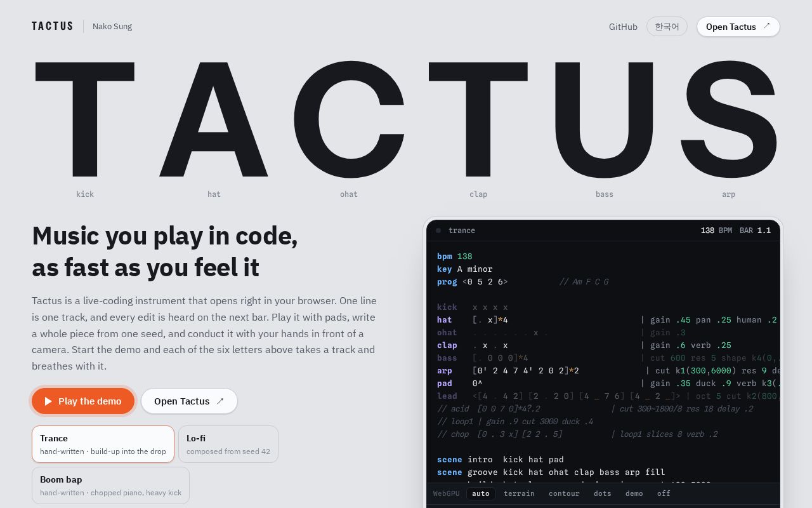Choose the dots visualizer mode
Image resolution: width=812 pixels, height=508 pixels.
(x=603, y=493)
